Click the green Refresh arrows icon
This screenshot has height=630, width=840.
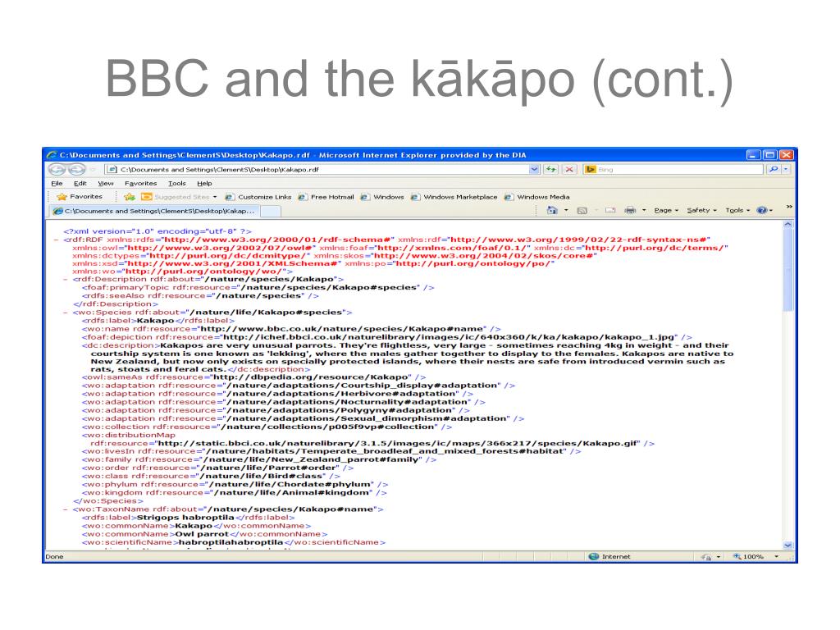550,169
